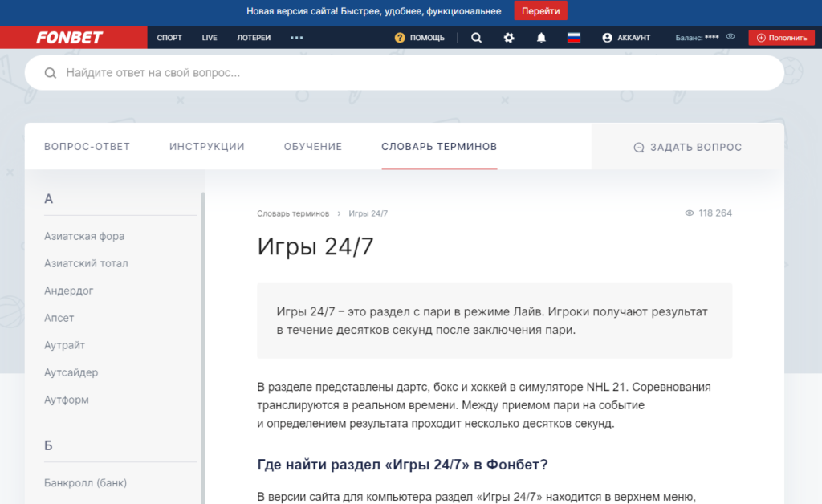Open term Азиатская фора

tap(84, 236)
